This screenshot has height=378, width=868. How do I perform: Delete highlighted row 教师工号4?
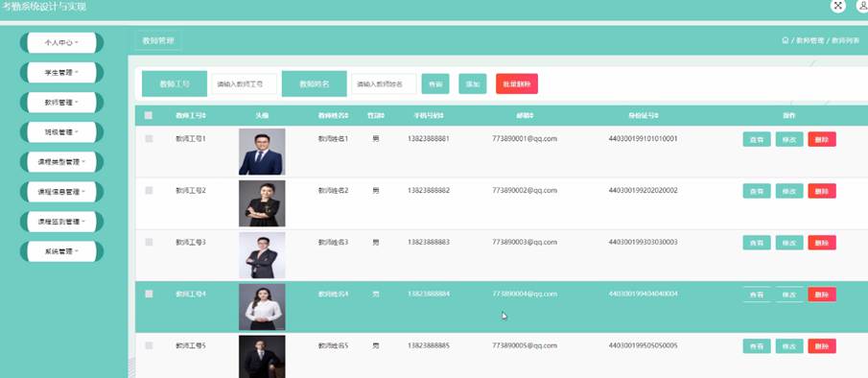coord(822,295)
